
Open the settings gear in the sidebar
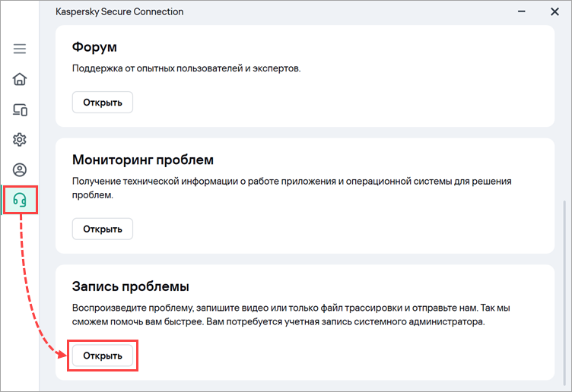click(20, 140)
